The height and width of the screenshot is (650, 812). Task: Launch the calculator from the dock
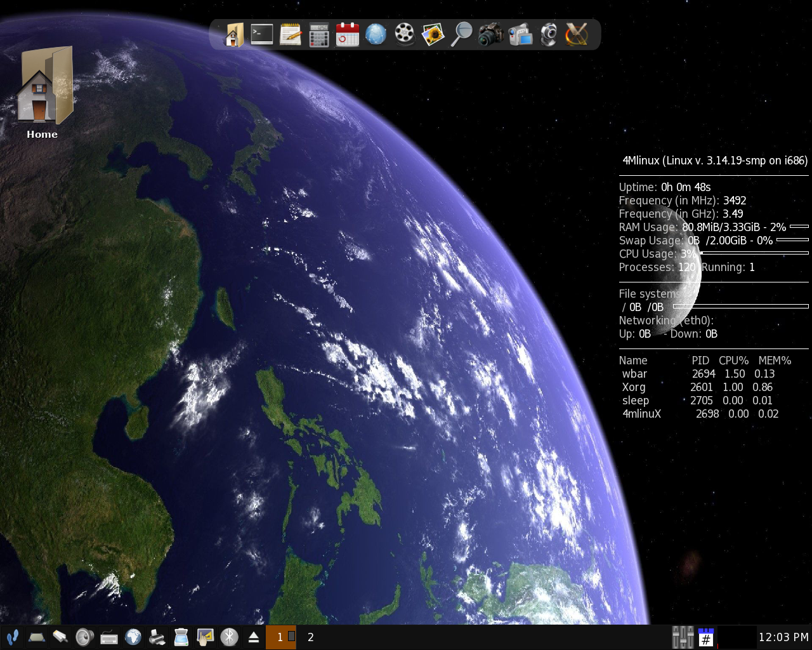pyautogui.click(x=318, y=34)
